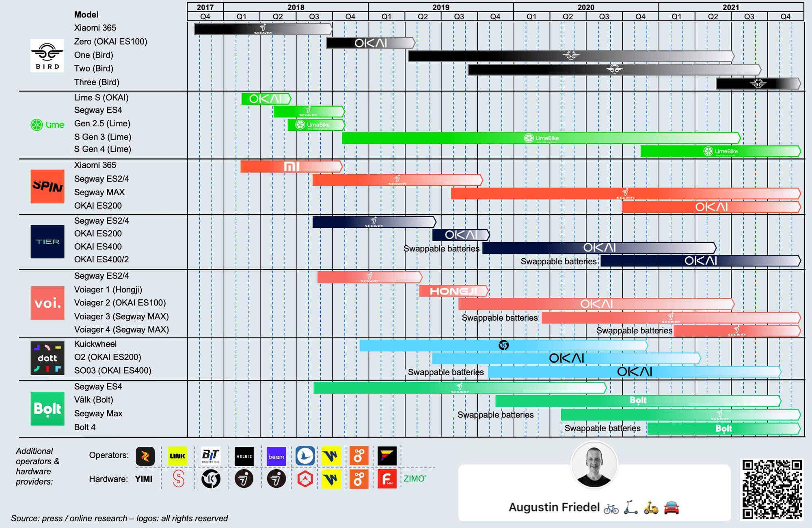Select 'Välk (Bolt)' model label
Viewport: 812px width, 528px height.
click(94, 400)
